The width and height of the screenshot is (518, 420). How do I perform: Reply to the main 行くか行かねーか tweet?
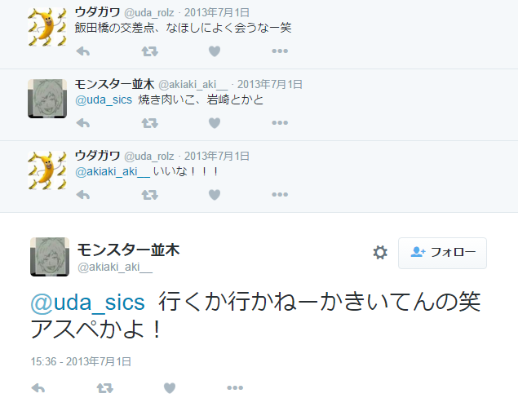pos(38,388)
